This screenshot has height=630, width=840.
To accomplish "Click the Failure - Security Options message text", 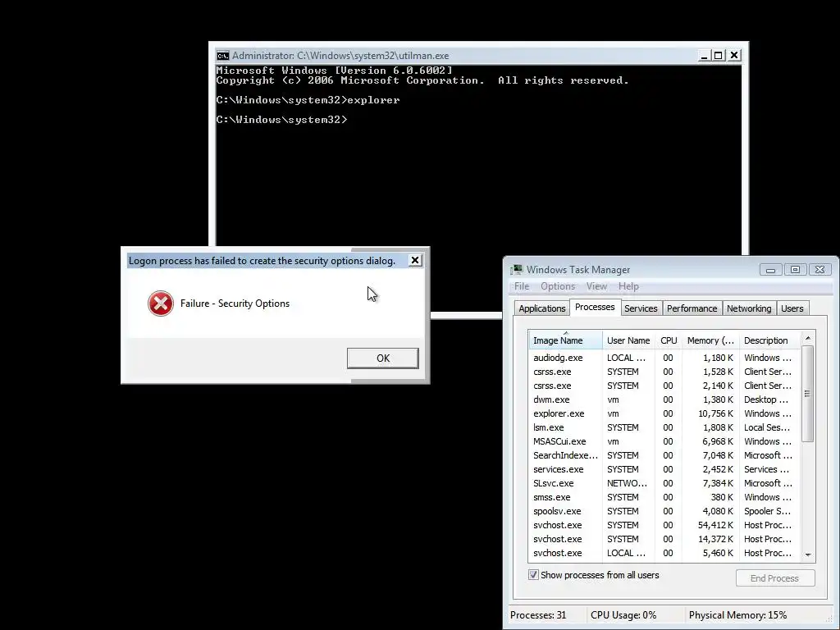I will (235, 304).
